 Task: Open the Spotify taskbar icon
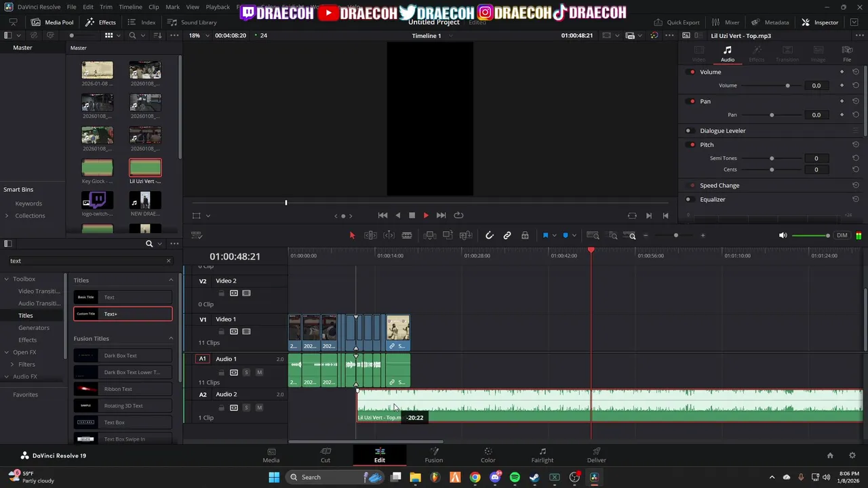point(515,477)
